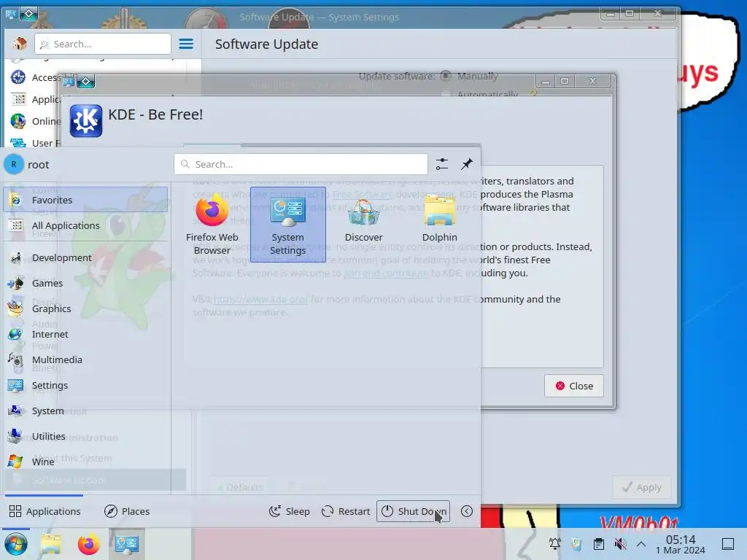Viewport: 747px width, 560px height.
Task: Expand more session options arrow
Action: click(x=467, y=511)
